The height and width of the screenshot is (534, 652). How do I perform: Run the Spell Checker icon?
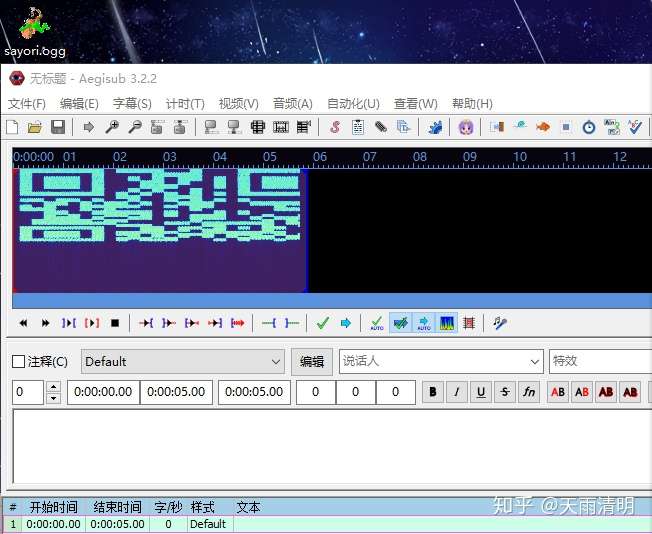coord(635,127)
